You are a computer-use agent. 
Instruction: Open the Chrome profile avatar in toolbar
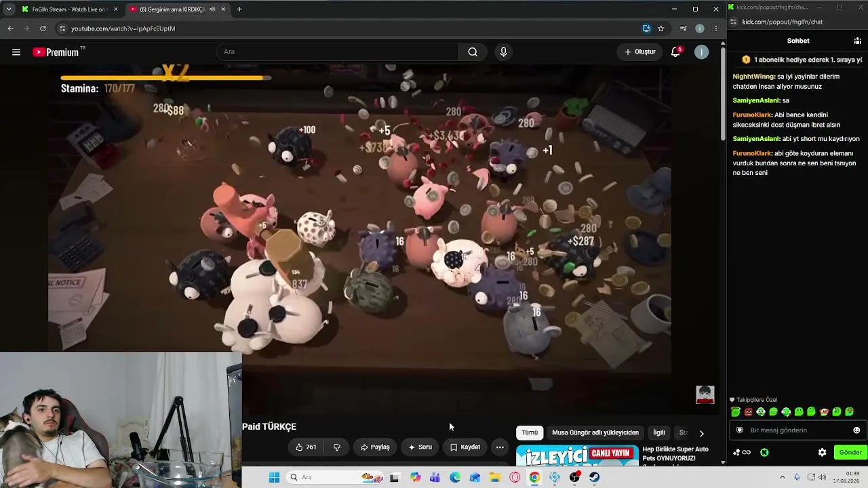[x=700, y=28]
